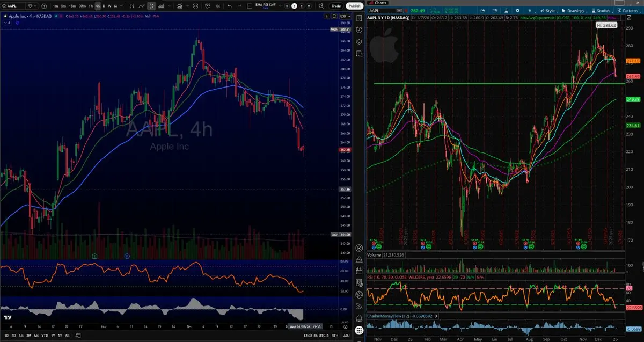
Task: Select the area chart style icon
Action: (161, 6)
